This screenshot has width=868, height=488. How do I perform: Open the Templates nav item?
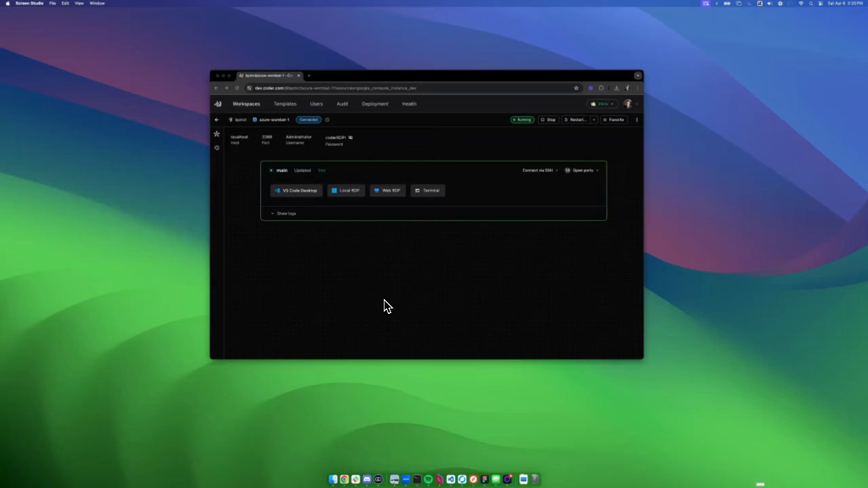(x=285, y=104)
